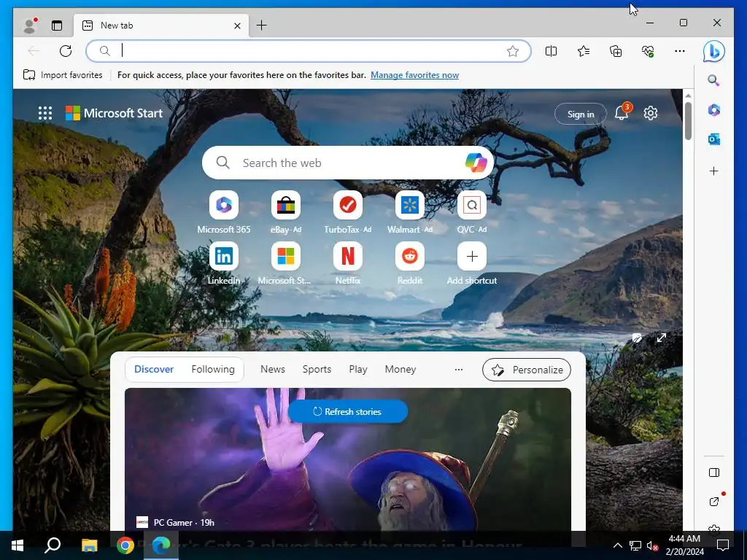The image size is (747, 560).
Task: Show hidden system tray icons
Action: [x=617, y=545]
